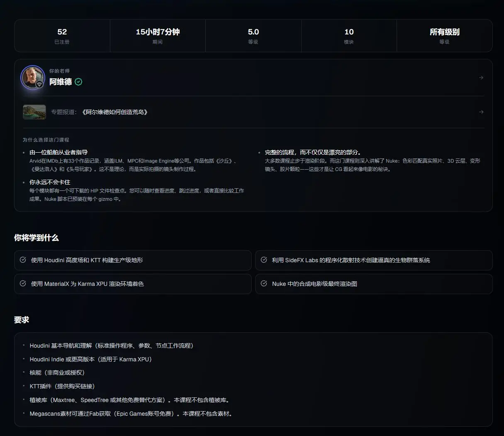
Task: Click the check icon beside SideFX Labs item
Action: (x=264, y=260)
